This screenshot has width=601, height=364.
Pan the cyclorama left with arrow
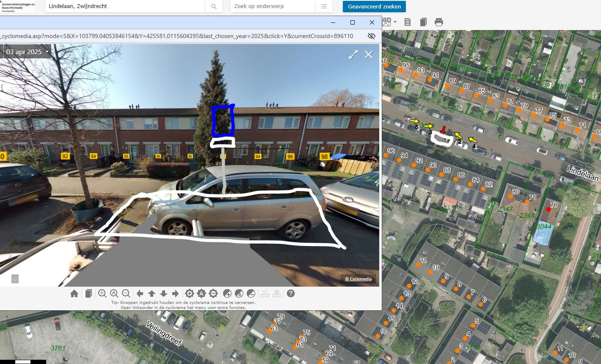[x=140, y=293]
